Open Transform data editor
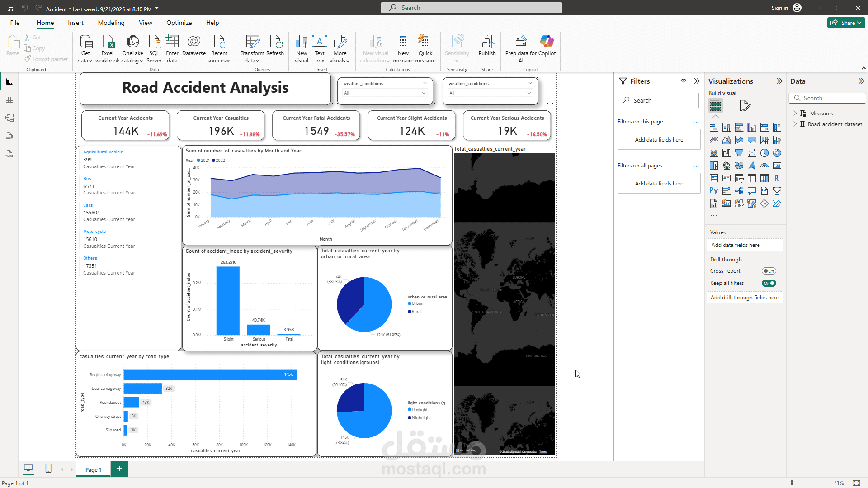 point(252,49)
